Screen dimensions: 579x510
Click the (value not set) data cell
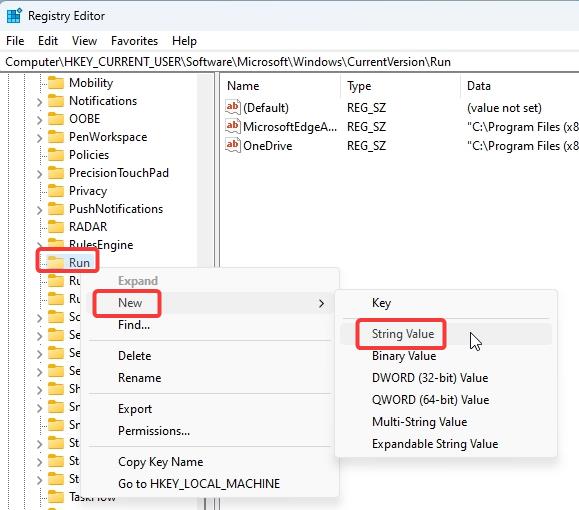[x=504, y=108]
